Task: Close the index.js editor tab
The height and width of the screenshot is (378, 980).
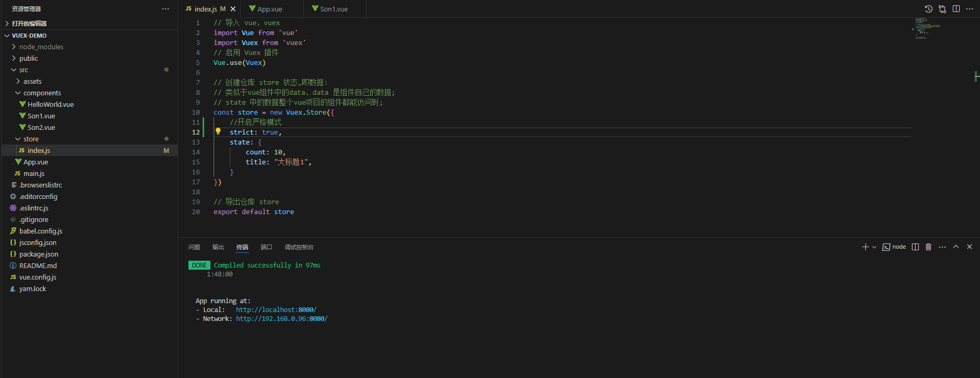Action: (233, 9)
